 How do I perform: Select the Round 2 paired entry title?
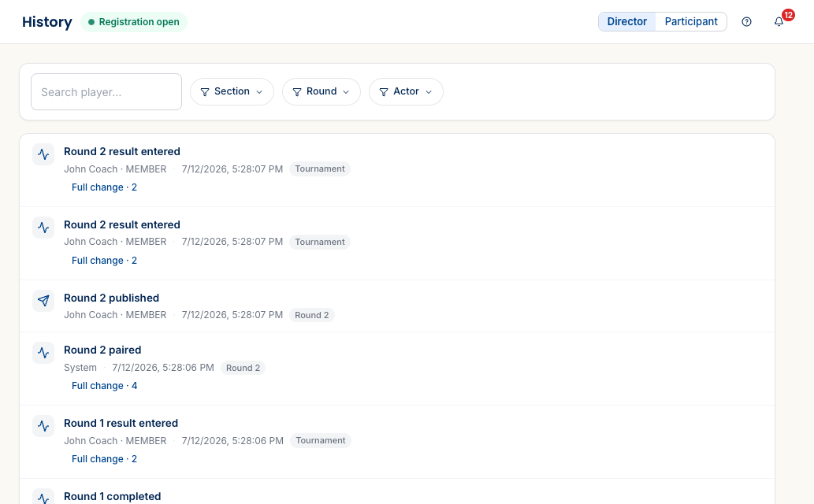pos(102,350)
